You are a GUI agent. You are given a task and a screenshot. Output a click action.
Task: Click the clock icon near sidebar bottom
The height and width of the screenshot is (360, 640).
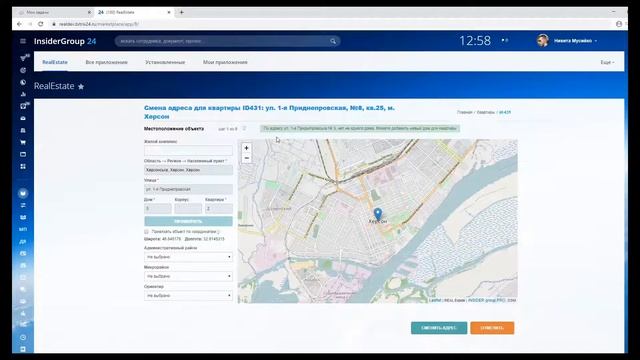pyautogui.click(x=23, y=337)
